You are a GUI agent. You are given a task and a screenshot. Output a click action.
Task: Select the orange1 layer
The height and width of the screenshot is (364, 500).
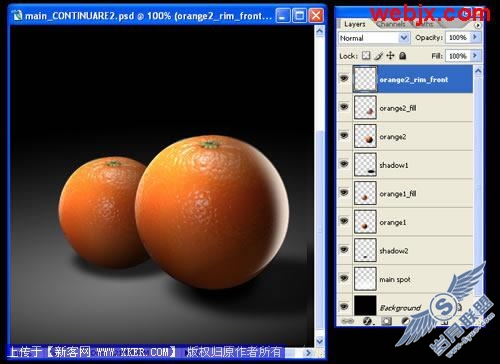[x=413, y=222]
